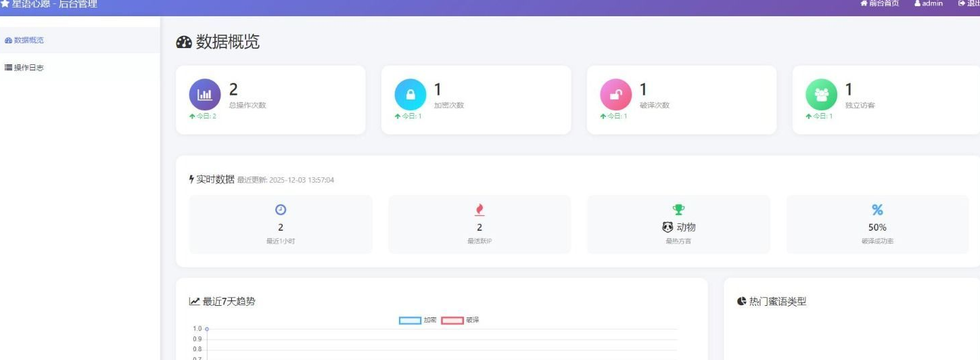Click the 退出 logout link
The height and width of the screenshot is (360, 980).
tap(969, 3)
